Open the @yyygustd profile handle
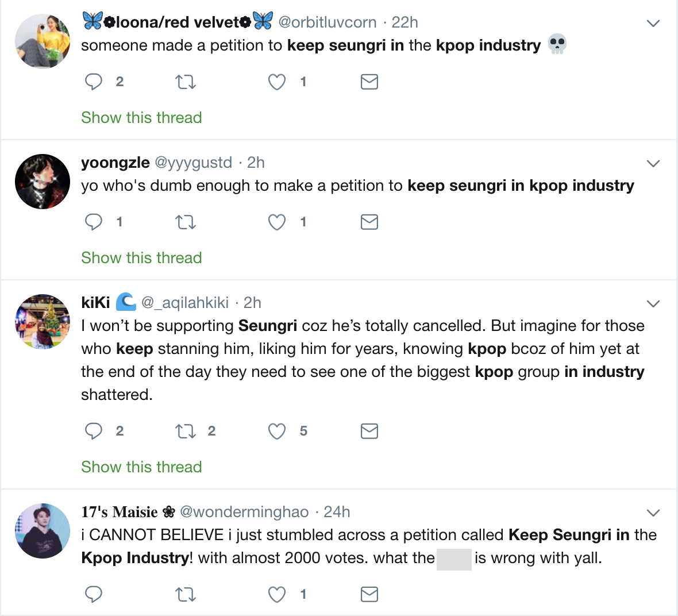 pos(194,163)
